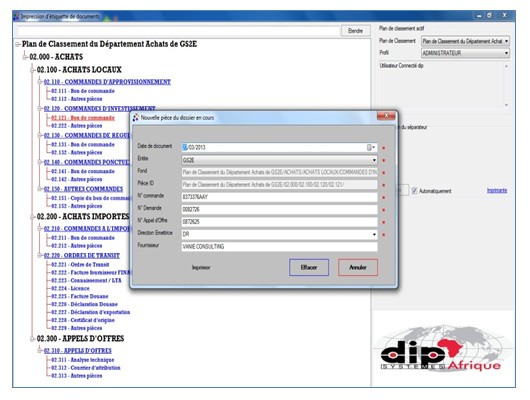Close the Nouvelle pièce dialog
The image size is (530, 400).
[386, 116]
